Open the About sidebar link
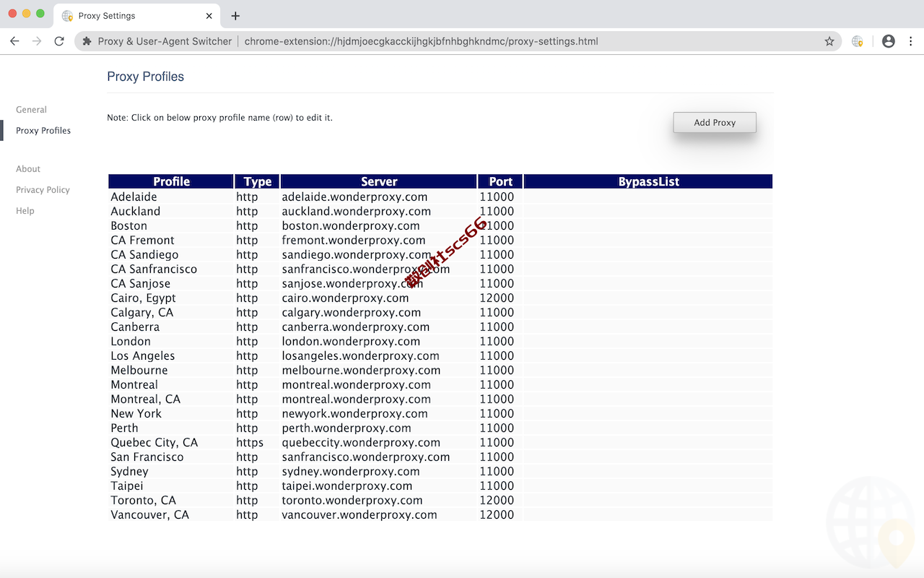The height and width of the screenshot is (578, 924). click(x=28, y=169)
